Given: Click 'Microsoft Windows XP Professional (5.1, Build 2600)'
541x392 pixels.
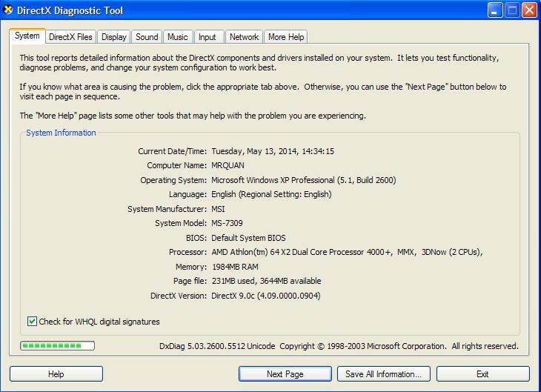Looking at the screenshot, I should [304, 180].
